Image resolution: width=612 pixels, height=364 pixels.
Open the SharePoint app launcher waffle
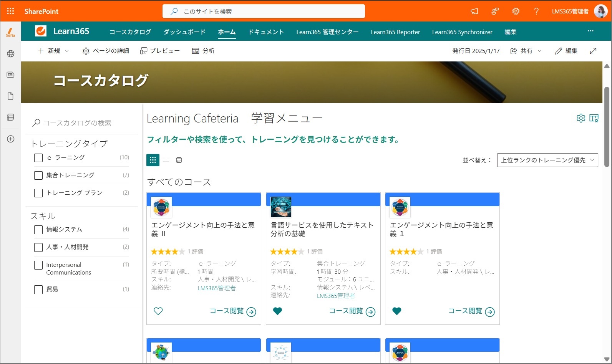pyautogui.click(x=10, y=11)
